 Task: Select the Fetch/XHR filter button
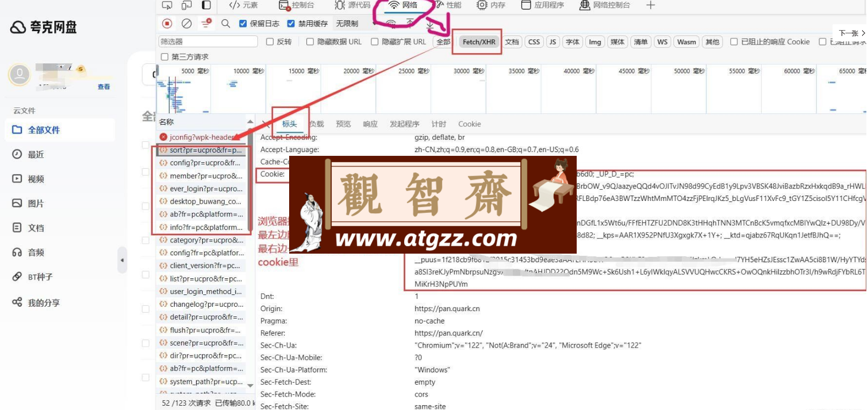[479, 42]
